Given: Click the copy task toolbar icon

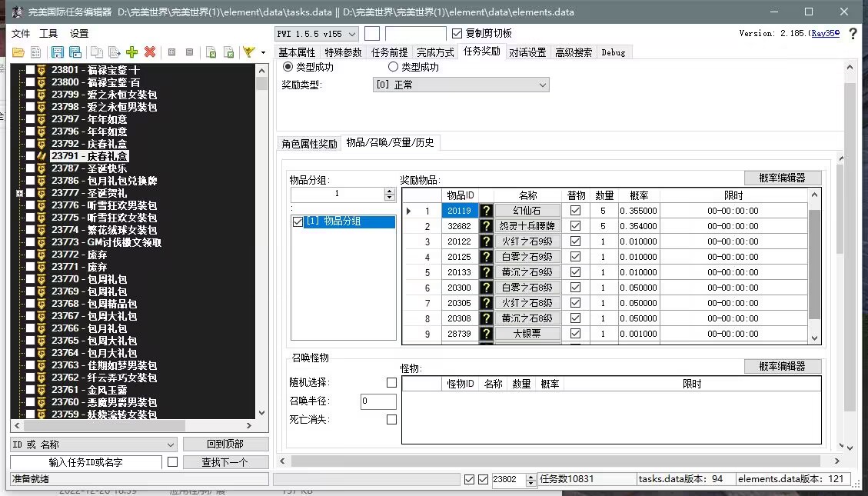Looking at the screenshot, I should (x=97, y=52).
